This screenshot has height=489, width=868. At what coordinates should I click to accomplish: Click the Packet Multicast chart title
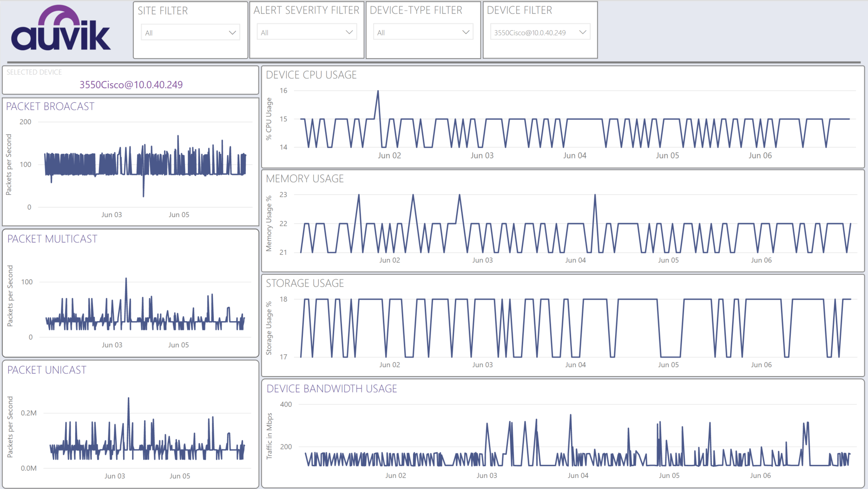point(52,239)
